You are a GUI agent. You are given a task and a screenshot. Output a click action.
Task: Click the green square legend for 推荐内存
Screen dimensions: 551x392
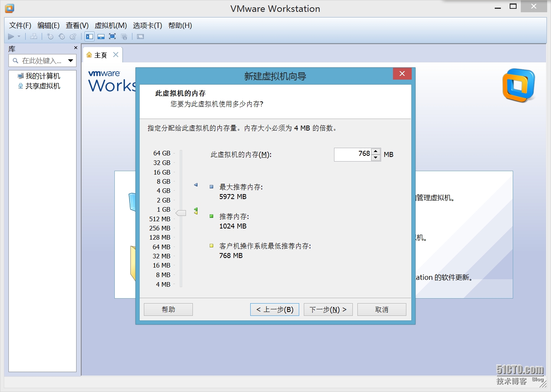[211, 216]
